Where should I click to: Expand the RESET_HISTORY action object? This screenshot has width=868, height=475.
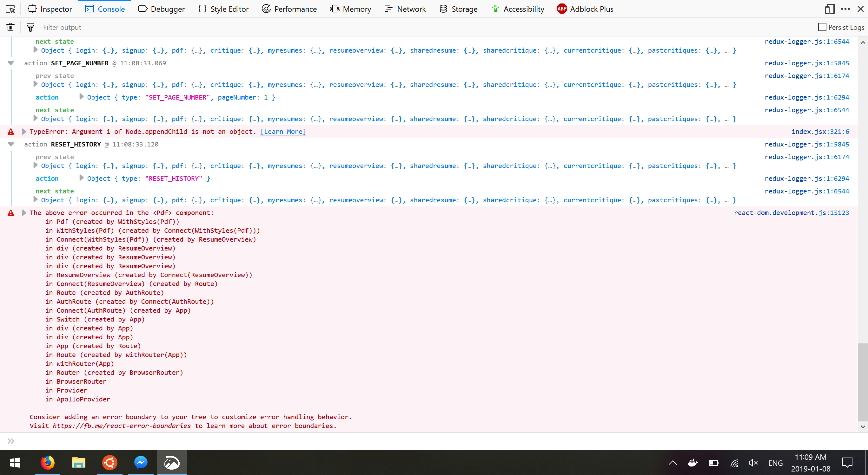pyautogui.click(x=81, y=178)
